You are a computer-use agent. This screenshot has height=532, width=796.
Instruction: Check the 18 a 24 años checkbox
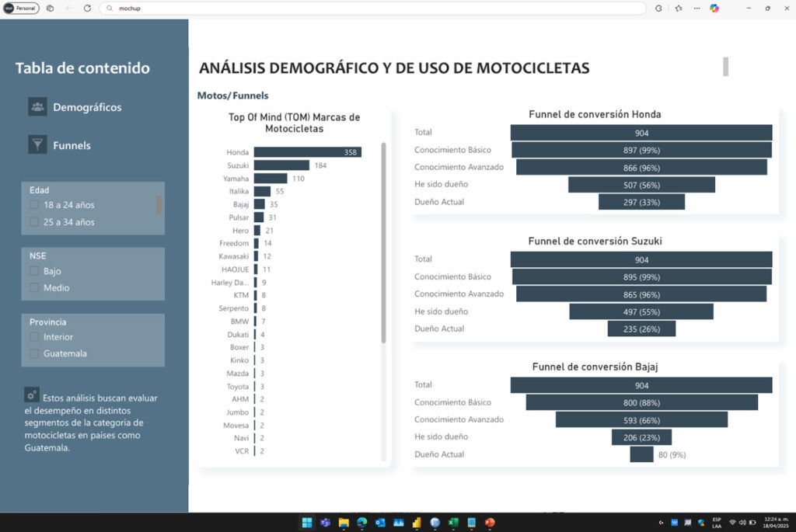pyautogui.click(x=34, y=205)
